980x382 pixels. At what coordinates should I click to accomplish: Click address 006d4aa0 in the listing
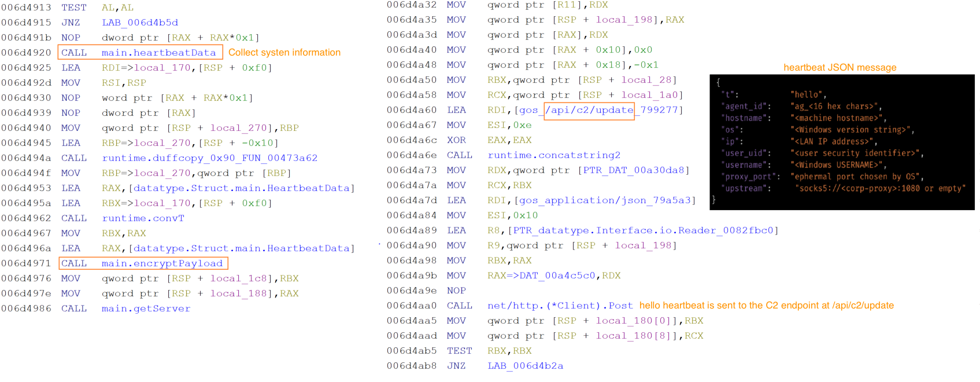(x=412, y=306)
